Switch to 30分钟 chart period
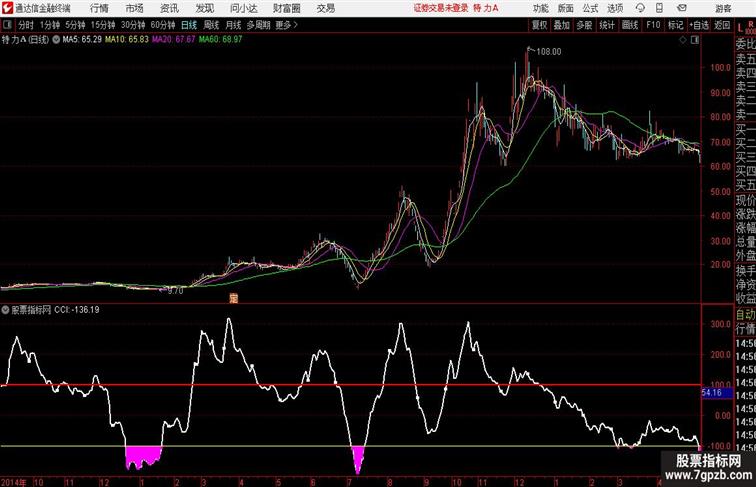The height and width of the screenshot is (487, 756). point(133,25)
